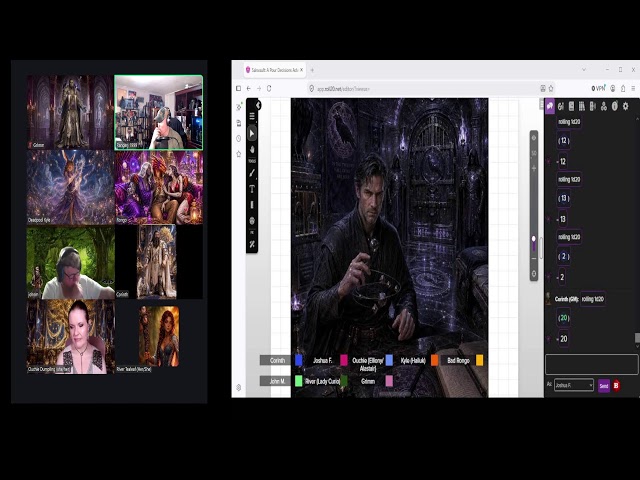Open the Chat tab in the sidebar
This screenshot has width=640, height=480.
(x=550, y=106)
